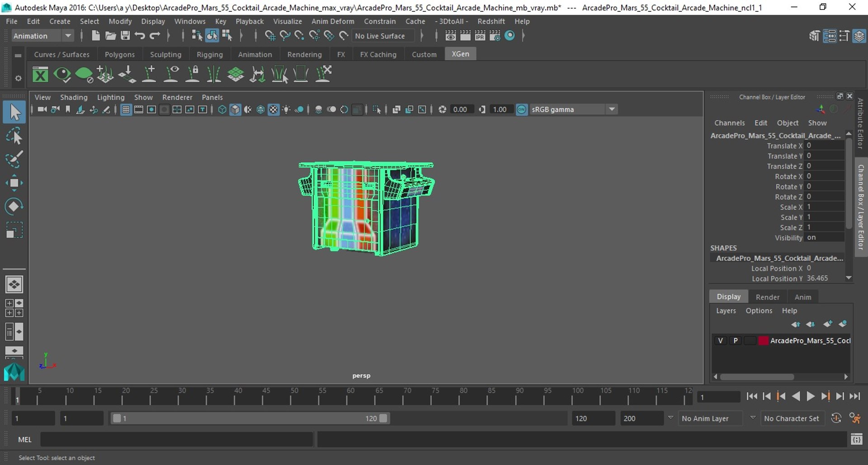Screen dimensions: 868x465
Task: Open the Channels menu in Channel Box
Action: pyautogui.click(x=729, y=123)
